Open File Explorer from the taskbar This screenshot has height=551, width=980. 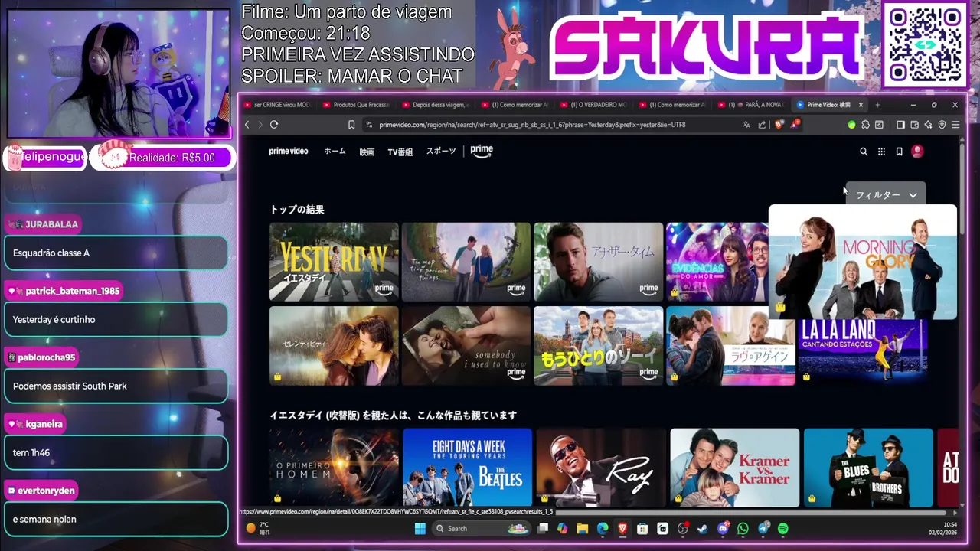point(583,528)
